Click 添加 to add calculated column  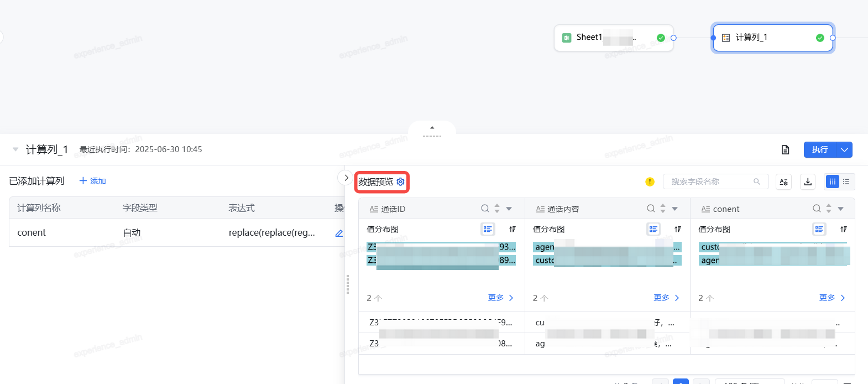coord(92,181)
